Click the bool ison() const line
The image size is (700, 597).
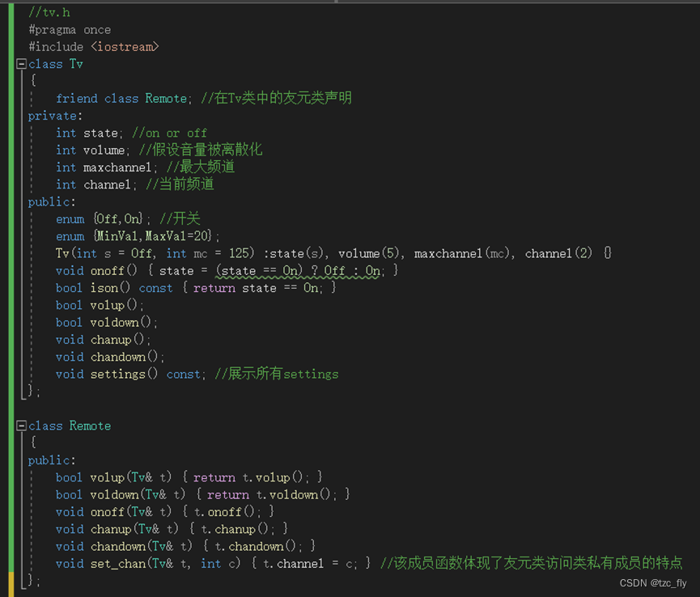tap(196, 288)
